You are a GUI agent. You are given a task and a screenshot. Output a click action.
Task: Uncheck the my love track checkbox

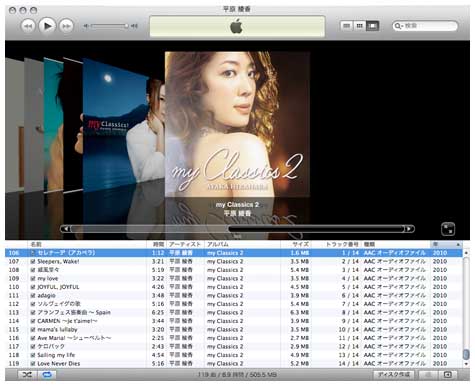point(33,278)
